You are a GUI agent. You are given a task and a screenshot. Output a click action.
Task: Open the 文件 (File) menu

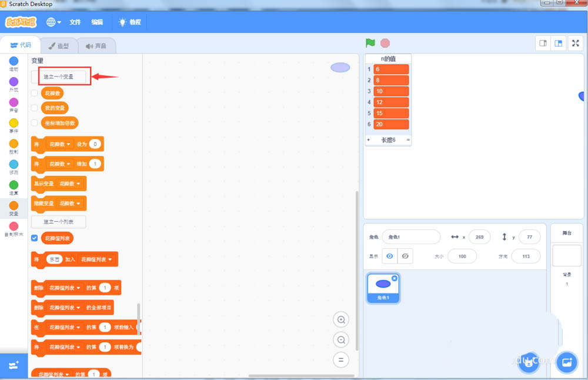[75, 22]
